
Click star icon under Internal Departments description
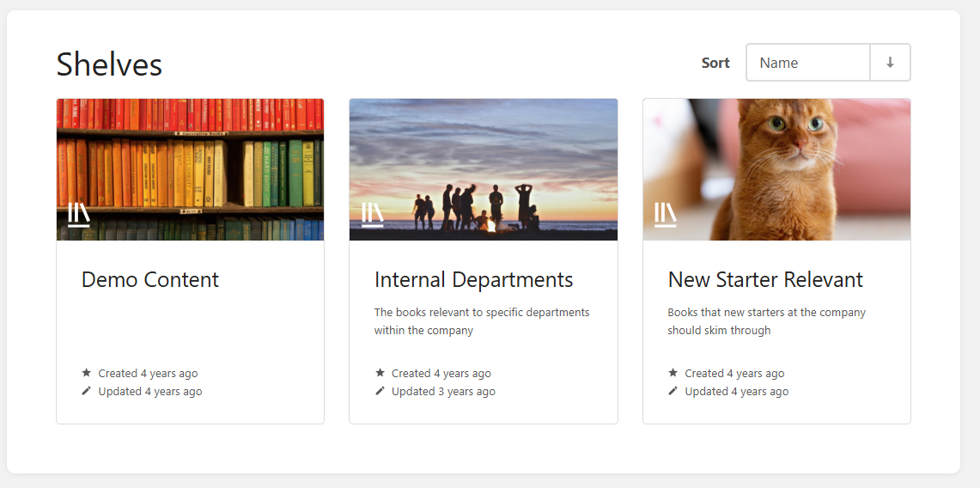coord(380,373)
